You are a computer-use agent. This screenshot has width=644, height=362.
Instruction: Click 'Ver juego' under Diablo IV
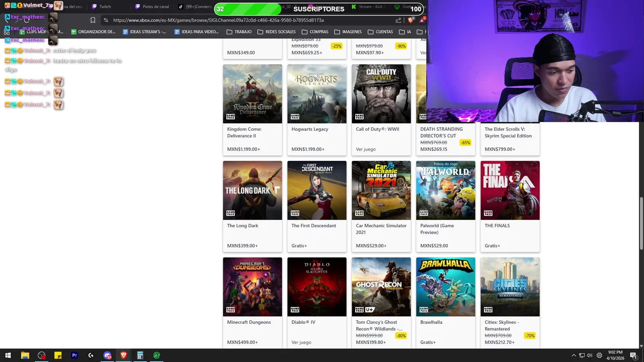tap(301, 342)
